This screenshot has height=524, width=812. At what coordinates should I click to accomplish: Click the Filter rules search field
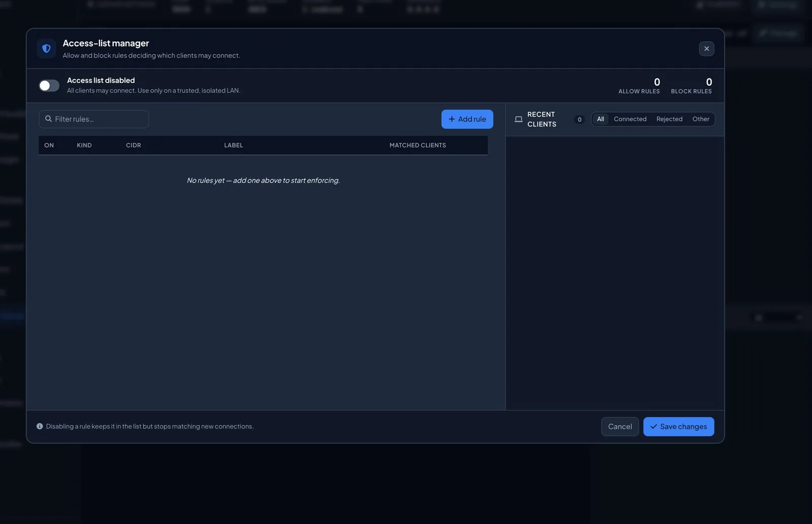click(x=94, y=119)
